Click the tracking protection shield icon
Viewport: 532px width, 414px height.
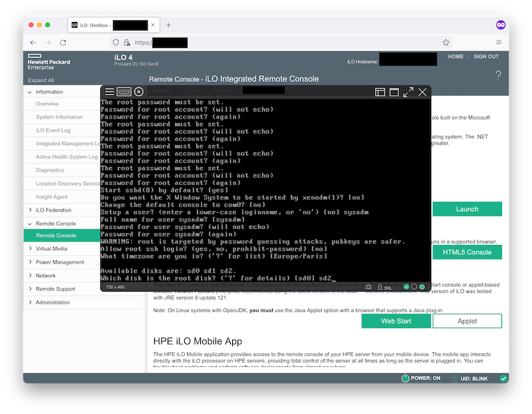(116, 43)
